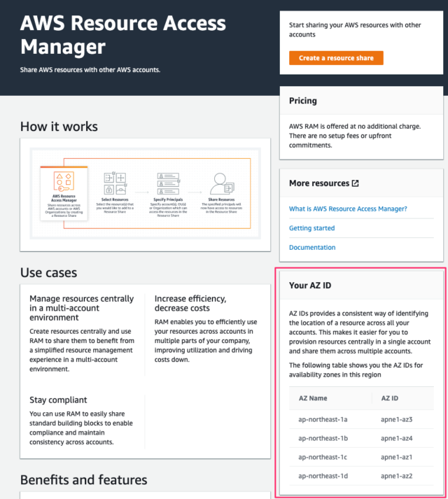
Task: Open the Getting started link
Action: click(311, 228)
